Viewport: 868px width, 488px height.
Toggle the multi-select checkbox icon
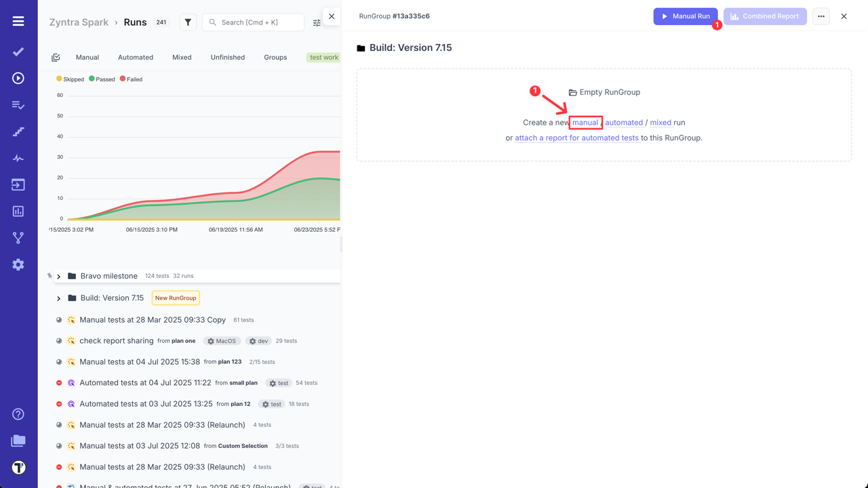point(56,58)
